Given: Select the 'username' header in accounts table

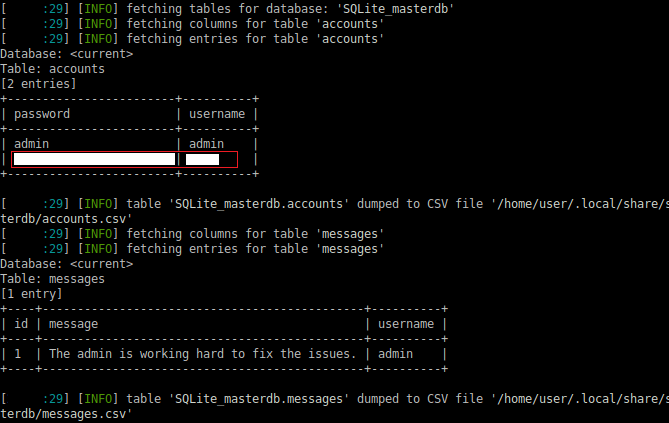Looking at the screenshot, I should (217, 114).
